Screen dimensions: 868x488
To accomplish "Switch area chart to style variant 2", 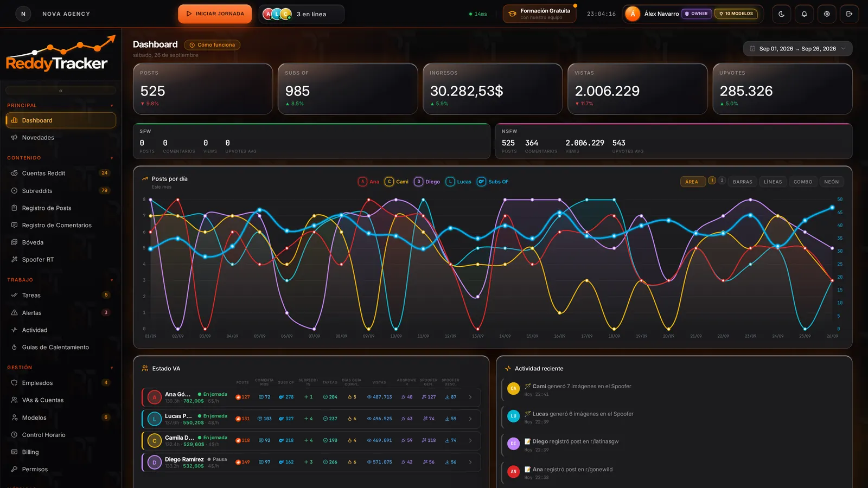I will [x=722, y=181].
